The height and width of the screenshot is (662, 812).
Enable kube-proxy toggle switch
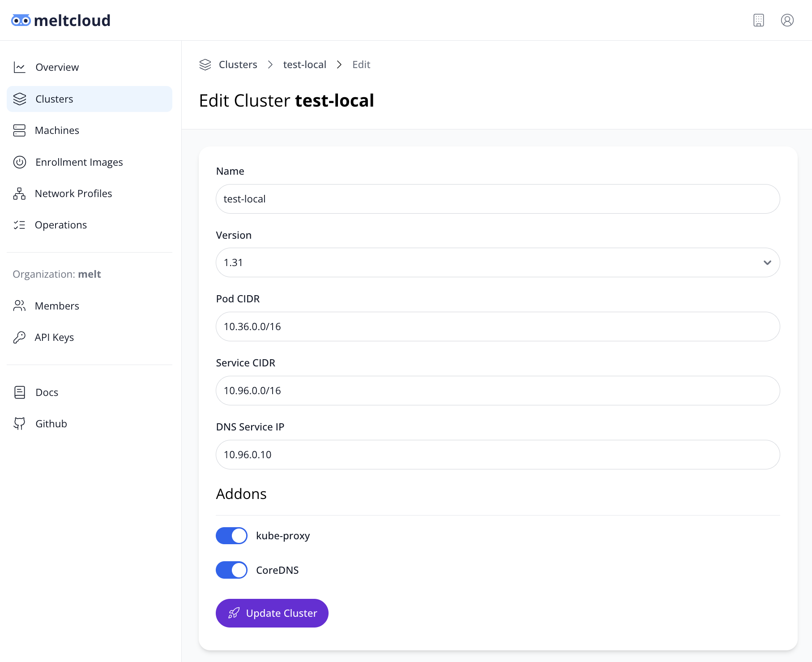(x=231, y=535)
